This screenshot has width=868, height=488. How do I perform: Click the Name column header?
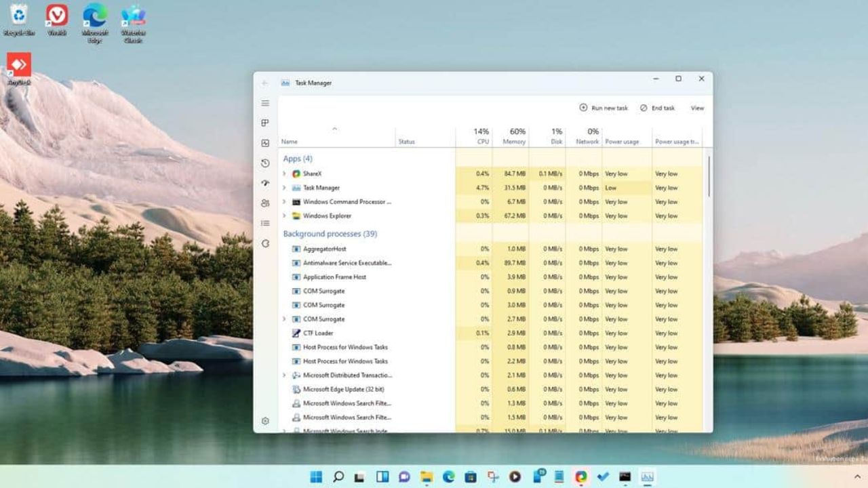pos(337,136)
